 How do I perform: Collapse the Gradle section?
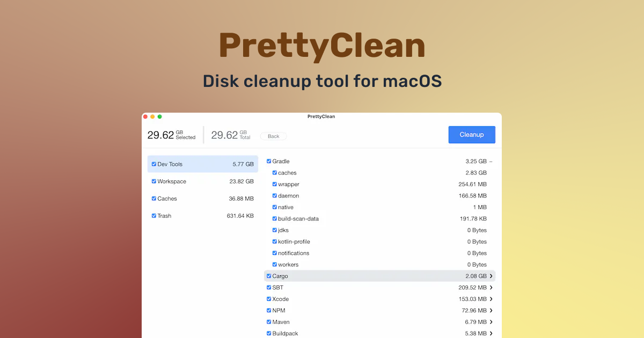click(491, 161)
